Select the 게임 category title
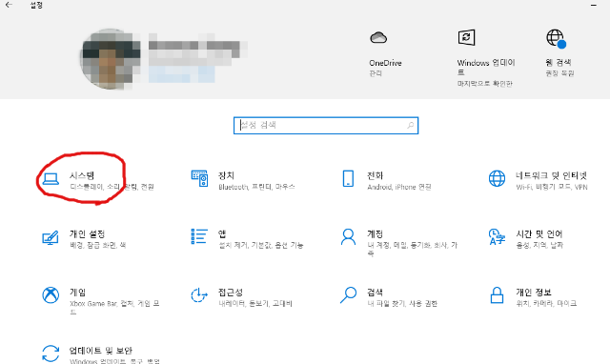 click(x=77, y=292)
